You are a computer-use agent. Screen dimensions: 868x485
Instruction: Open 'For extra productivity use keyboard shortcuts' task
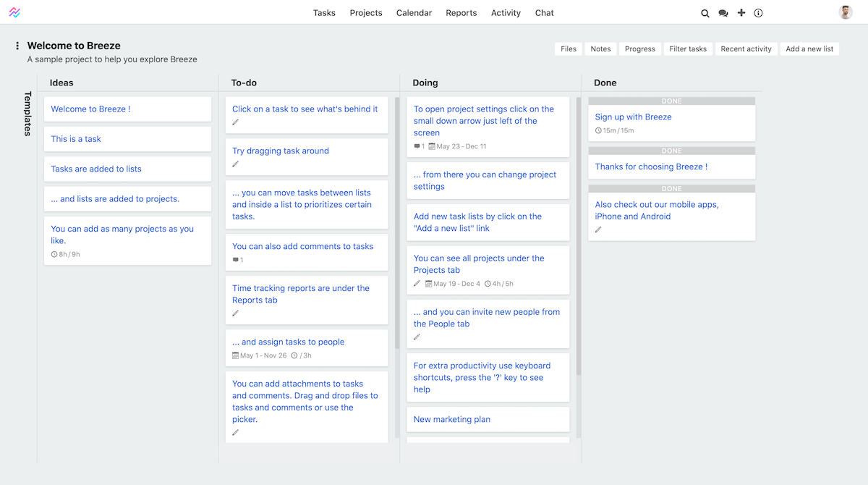click(x=488, y=377)
